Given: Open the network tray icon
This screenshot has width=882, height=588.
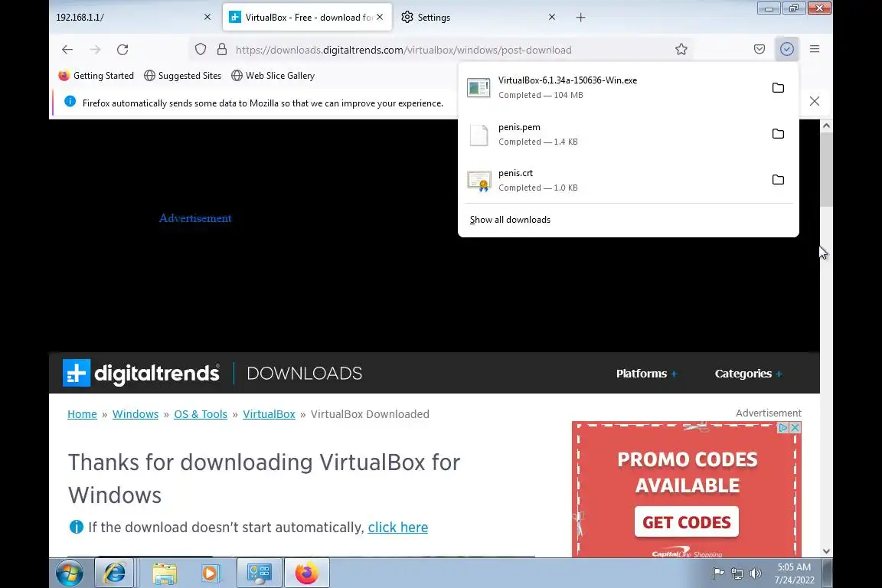Looking at the screenshot, I should 737,574.
